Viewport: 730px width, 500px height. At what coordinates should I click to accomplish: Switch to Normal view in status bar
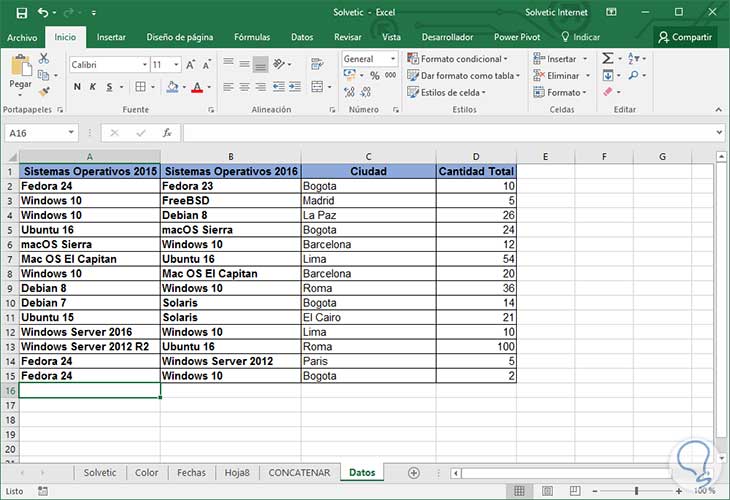coord(519,491)
